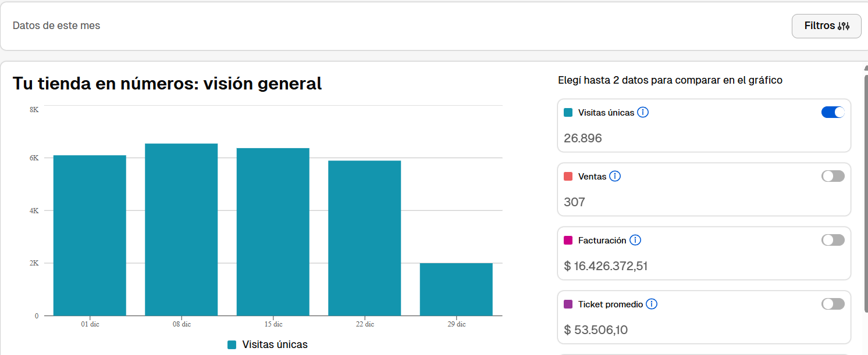Disable the Visitas únicas toggle
The width and height of the screenshot is (868, 355).
[x=833, y=112]
